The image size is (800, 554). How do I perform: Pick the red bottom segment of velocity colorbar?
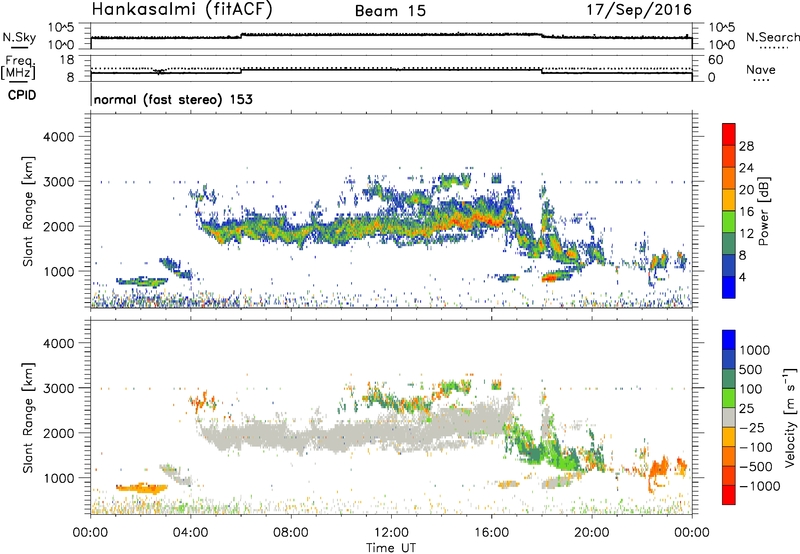point(729,495)
